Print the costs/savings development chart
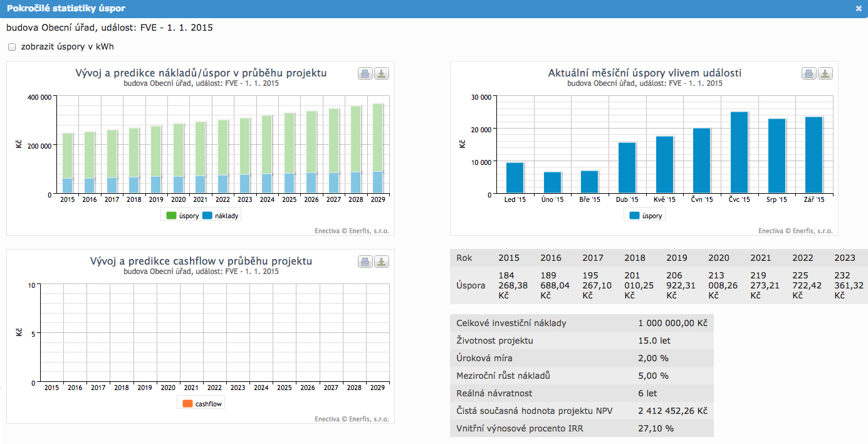868x444 pixels. [x=365, y=73]
